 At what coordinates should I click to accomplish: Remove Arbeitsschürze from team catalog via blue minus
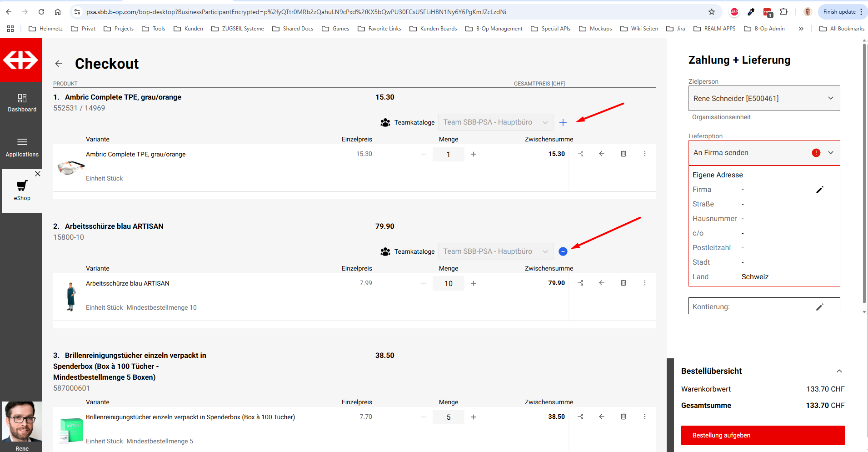pos(563,251)
